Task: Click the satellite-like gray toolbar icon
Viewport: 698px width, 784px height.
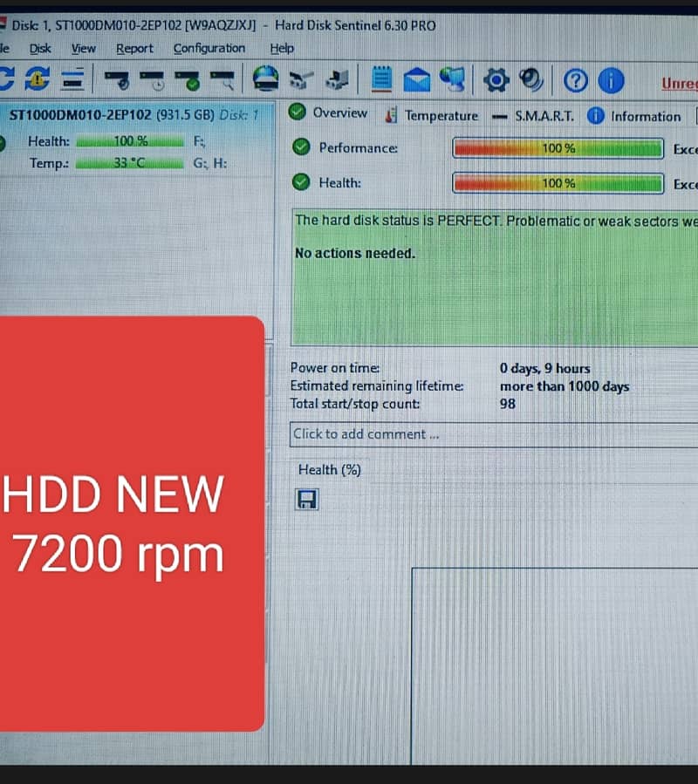Action: 301,80
